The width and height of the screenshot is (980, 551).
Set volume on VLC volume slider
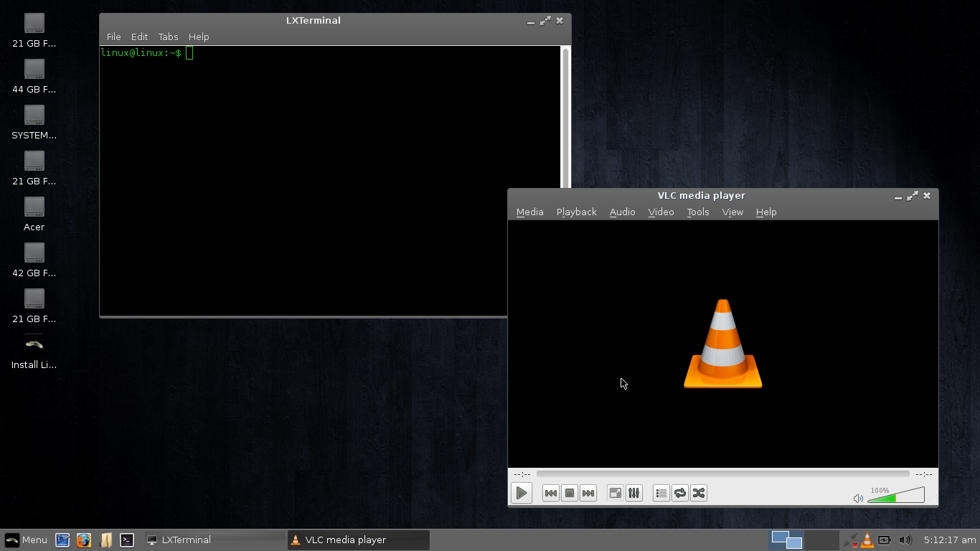896,495
